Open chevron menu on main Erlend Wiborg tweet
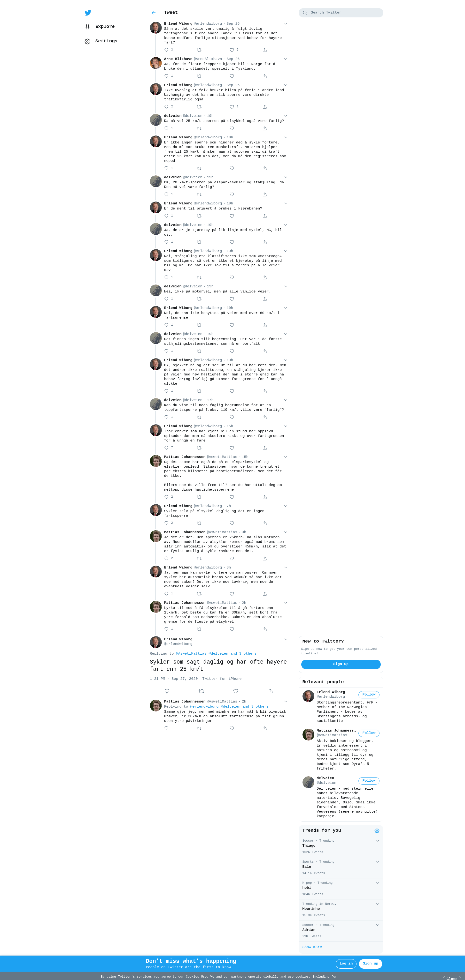Screen dimensions: 465x980 tap(286, 639)
